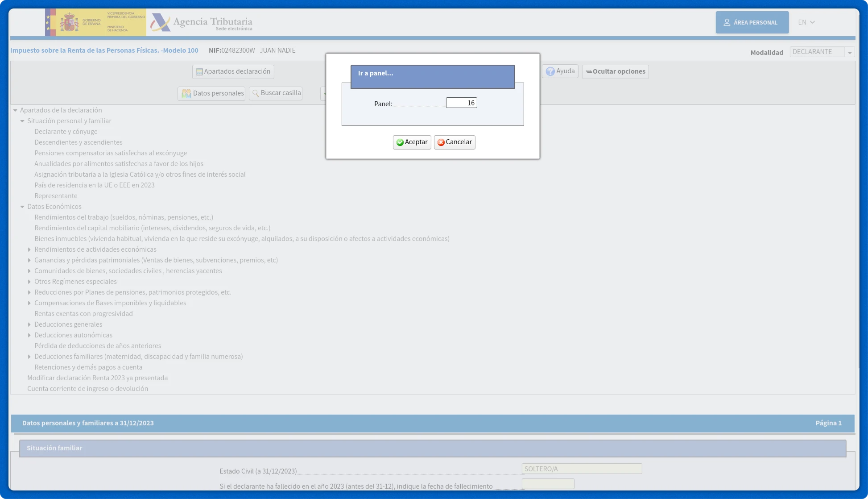Expand Otros Regímenes especiales node
The width and height of the screenshot is (868, 499).
pyautogui.click(x=29, y=282)
